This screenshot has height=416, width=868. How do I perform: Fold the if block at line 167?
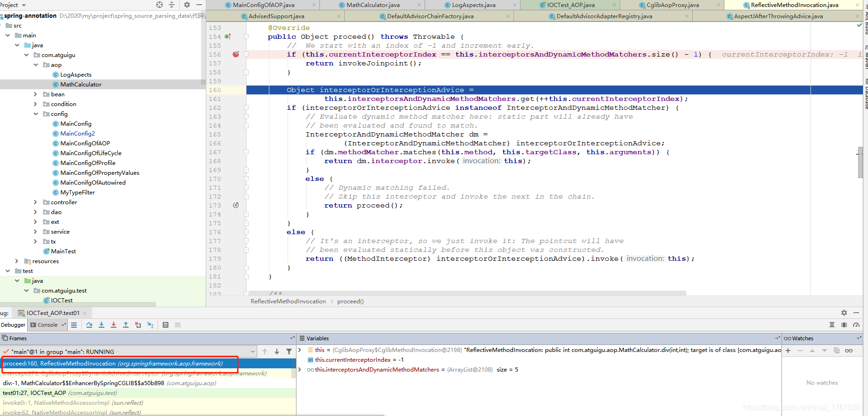tap(246, 152)
